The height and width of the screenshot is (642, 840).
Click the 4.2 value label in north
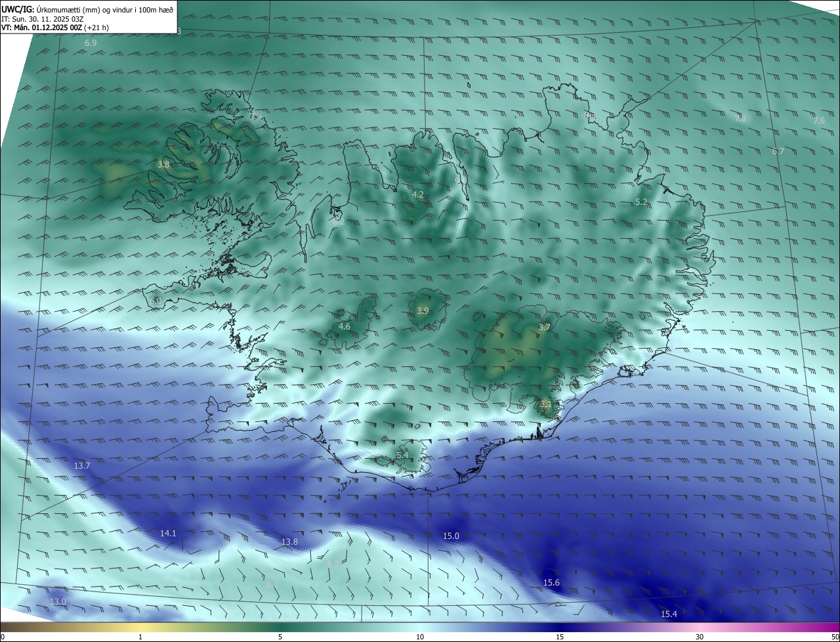coord(417,195)
